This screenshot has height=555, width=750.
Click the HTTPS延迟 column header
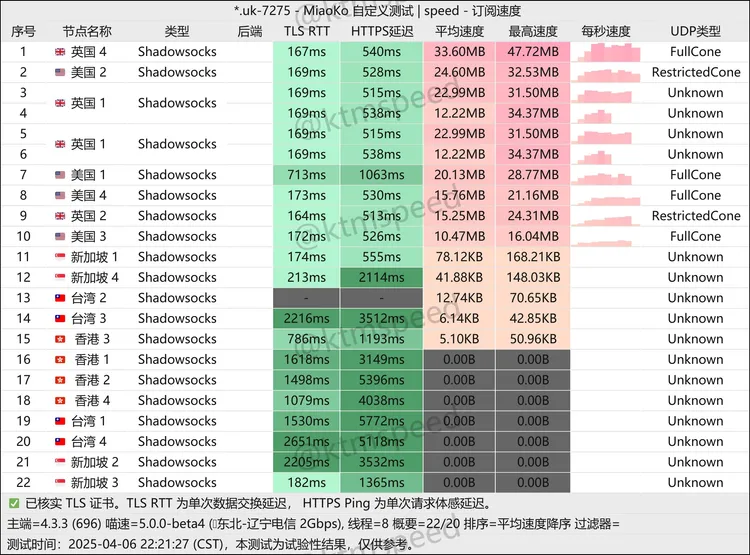382,32
